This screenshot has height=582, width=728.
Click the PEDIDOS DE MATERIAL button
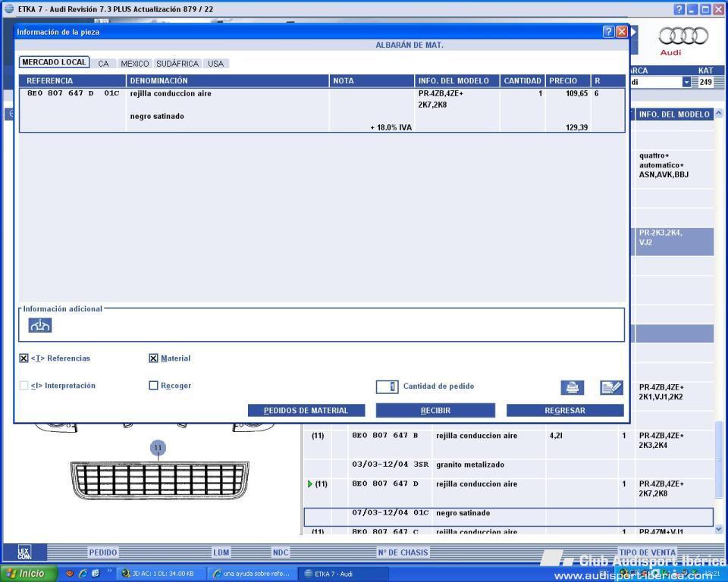tap(306, 410)
